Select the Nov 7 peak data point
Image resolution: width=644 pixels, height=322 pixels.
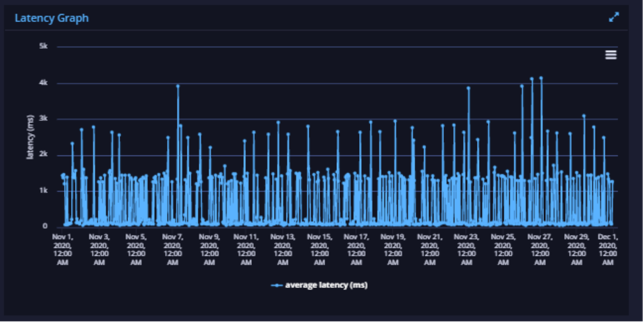pyautogui.click(x=178, y=86)
